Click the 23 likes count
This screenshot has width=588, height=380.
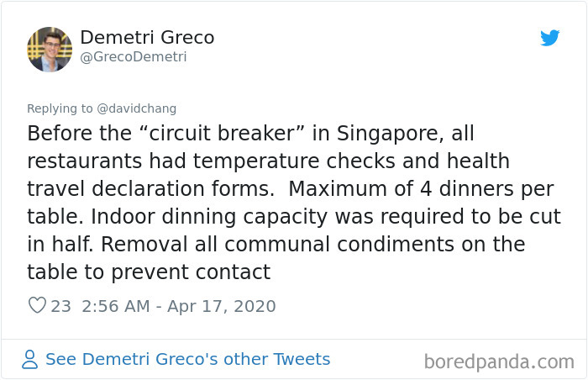60,306
